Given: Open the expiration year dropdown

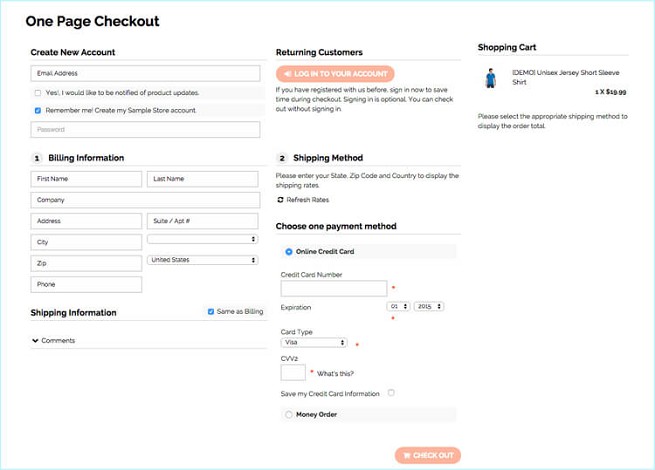Looking at the screenshot, I should tap(429, 306).
